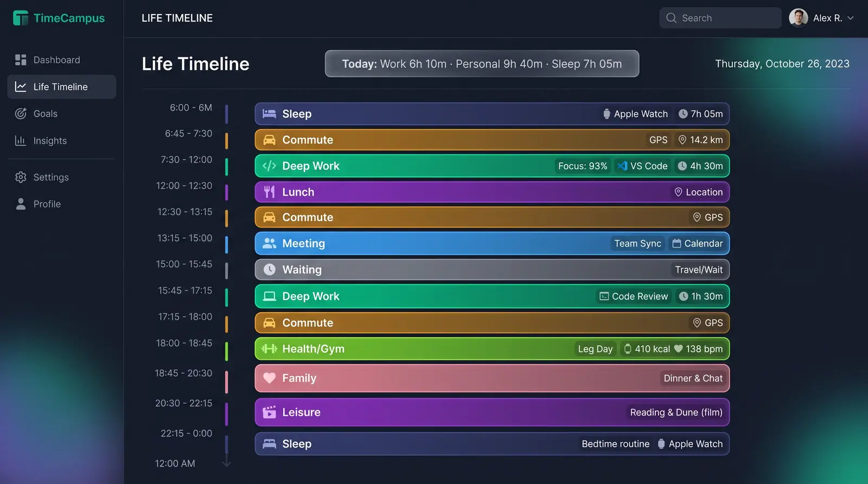The height and width of the screenshot is (484, 868).
Task: Click the Settings gear icon
Action: pos(21,177)
